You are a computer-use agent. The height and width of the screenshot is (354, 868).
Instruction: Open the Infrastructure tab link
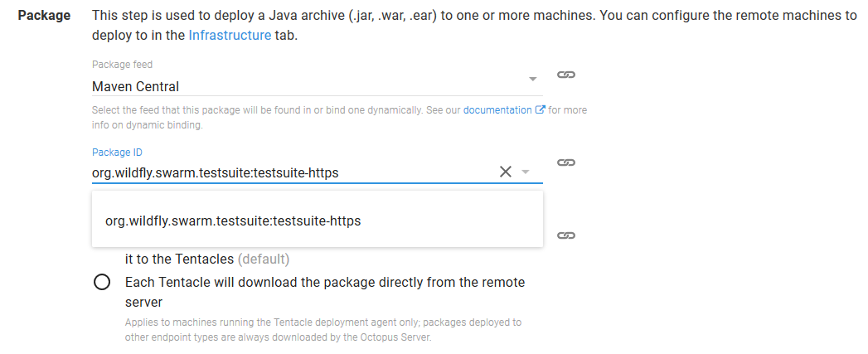click(x=230, y=36)
